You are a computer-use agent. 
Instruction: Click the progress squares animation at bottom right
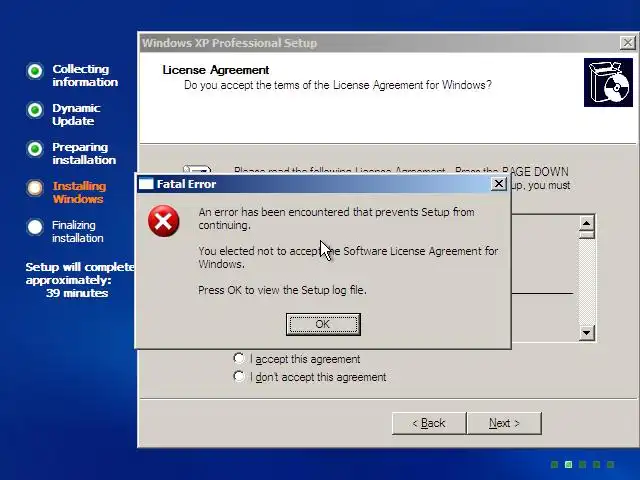tap(582, 464)
